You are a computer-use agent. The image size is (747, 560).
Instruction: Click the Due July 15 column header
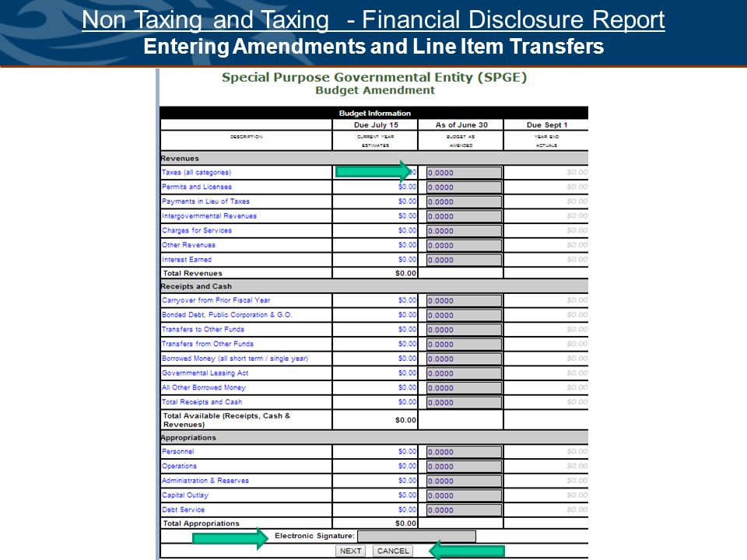[x=376, y=124]
